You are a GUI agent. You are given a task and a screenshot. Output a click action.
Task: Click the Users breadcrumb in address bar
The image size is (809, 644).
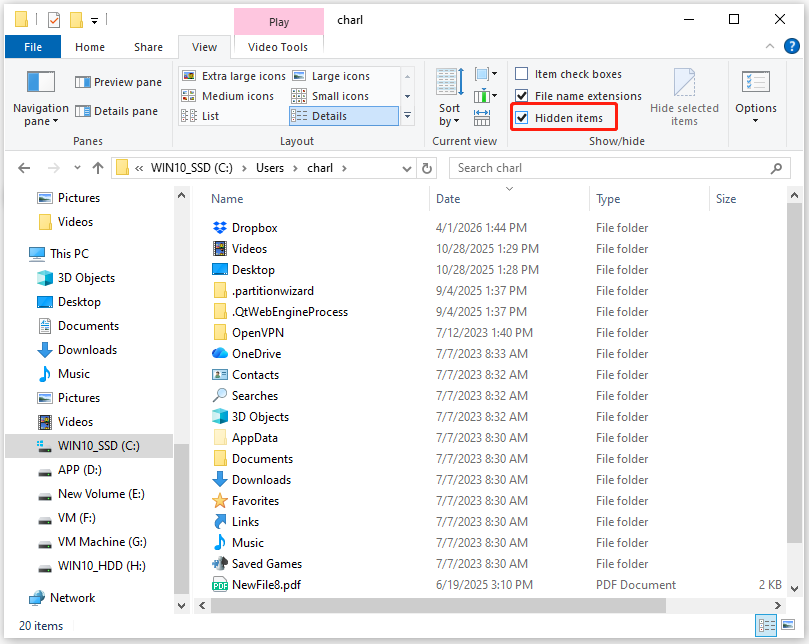tap(270, 168)
